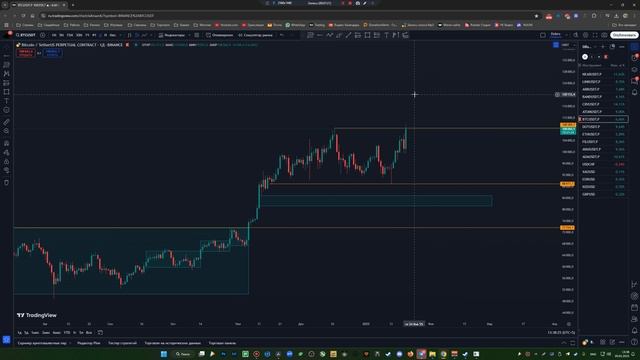Select the text annotation tool

[6, 101]
